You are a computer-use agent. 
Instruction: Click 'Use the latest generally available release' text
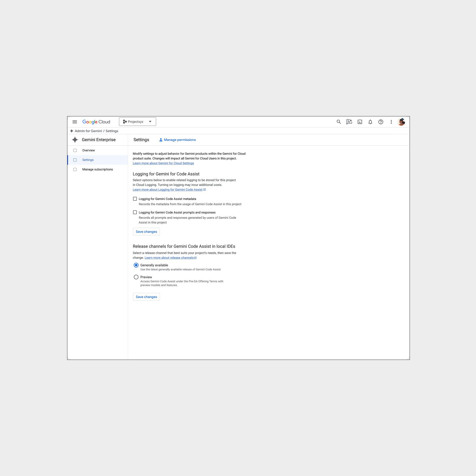click(x=180, y=270)
